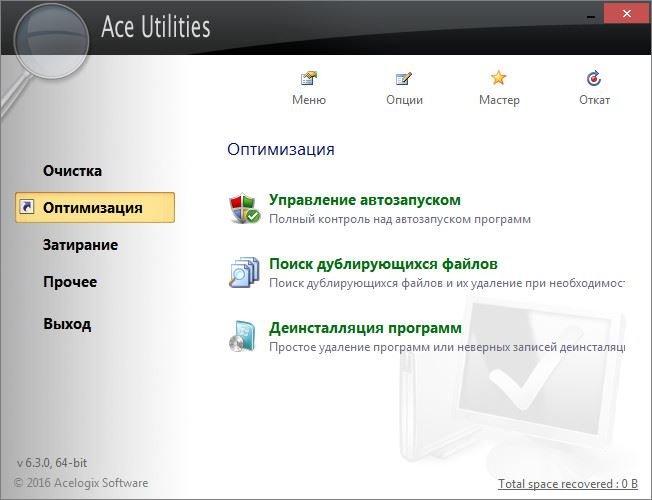Viewport: 652px width, 500px height.
Task: Click description Полный контроль над автозапуском программ
Action: coord(400,219)
